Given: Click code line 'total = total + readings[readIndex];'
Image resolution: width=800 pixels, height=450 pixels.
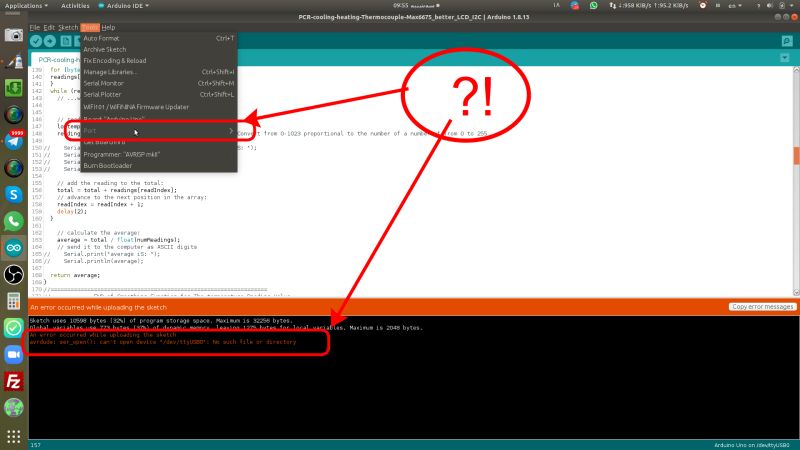Looking at the screenshot, I should (117, 190).
